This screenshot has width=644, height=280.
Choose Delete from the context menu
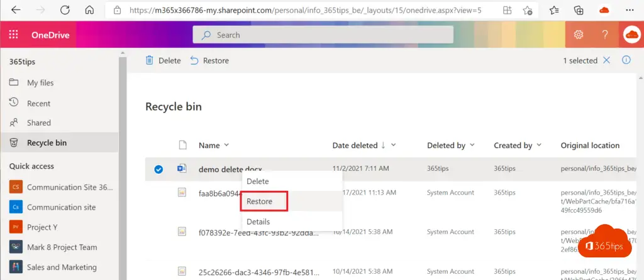(x=292, y=181)
